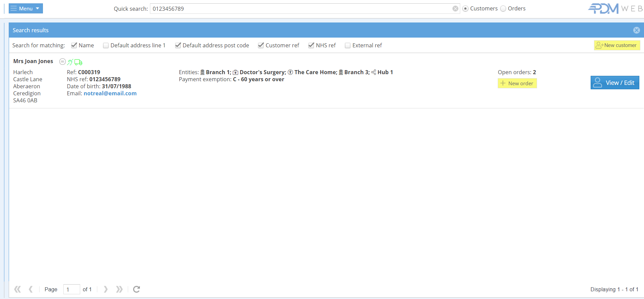Clear the quick search field with X icon

coord(455,9)
